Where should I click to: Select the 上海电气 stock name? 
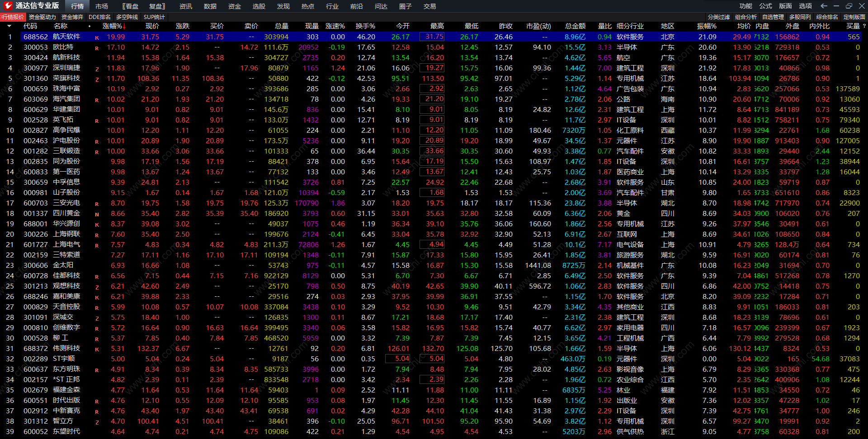click(x=66, y=244)
